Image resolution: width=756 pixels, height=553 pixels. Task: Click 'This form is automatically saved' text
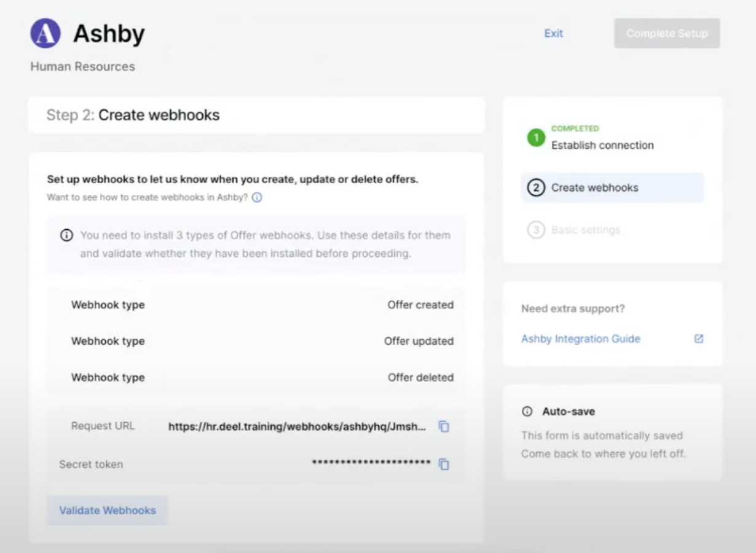click(x=602, y=436)
